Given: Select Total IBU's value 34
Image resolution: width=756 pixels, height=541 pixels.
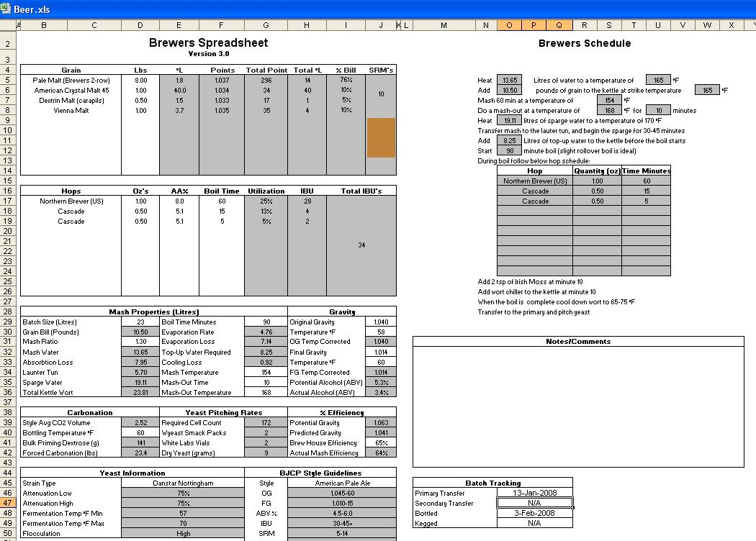Looking at the screenshot, I should click(361, 245).
